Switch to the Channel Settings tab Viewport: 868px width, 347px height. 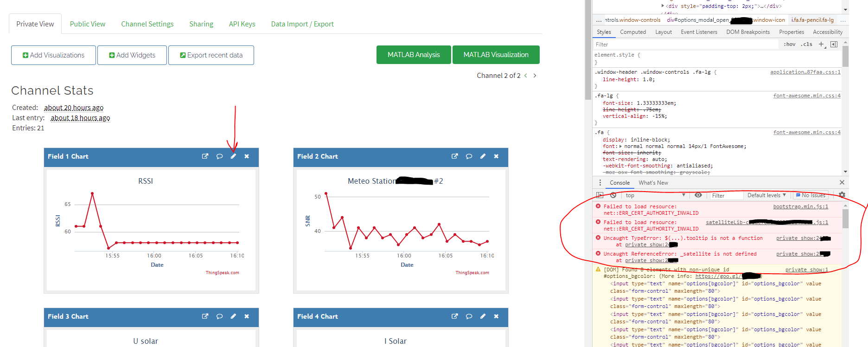pyautogui.click(x=147, y=24)
